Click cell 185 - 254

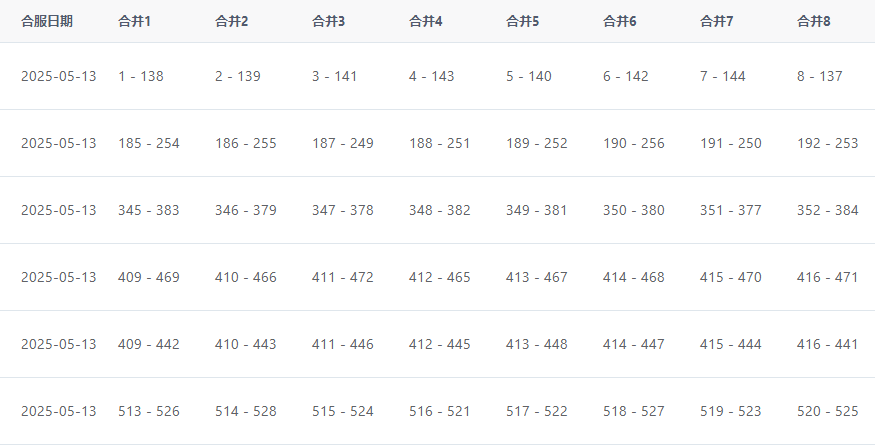tap(149, 143)
